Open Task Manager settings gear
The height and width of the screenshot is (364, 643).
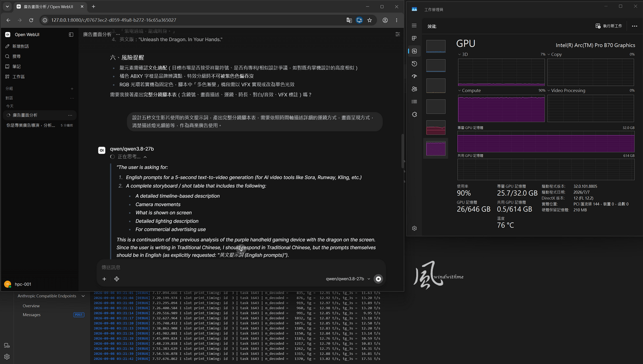414,228
